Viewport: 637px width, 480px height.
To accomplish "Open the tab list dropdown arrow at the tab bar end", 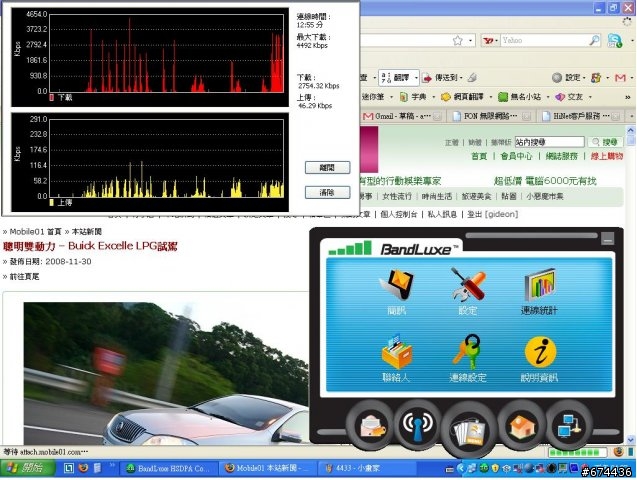I will click(x=631, y=116).
